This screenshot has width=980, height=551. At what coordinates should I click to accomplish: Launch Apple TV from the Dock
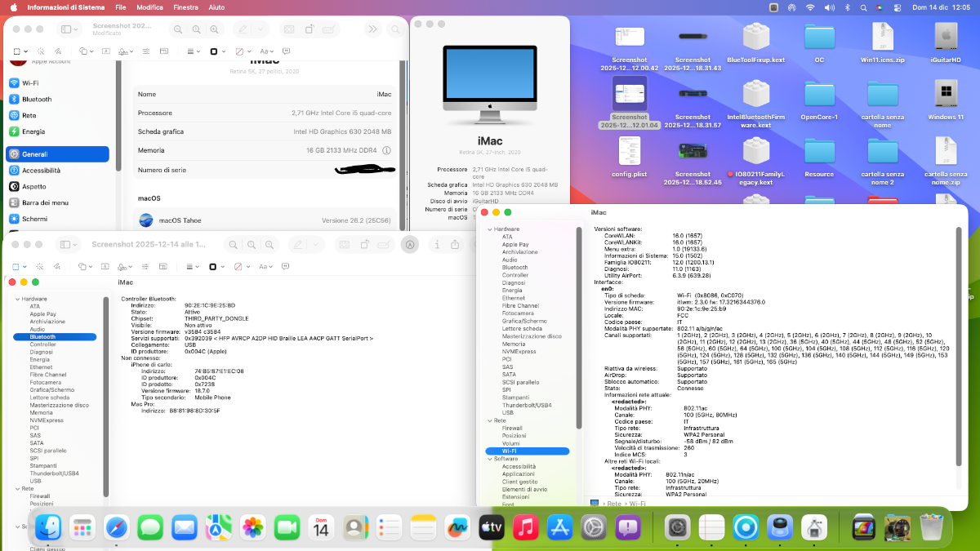[x=492, y=527]
